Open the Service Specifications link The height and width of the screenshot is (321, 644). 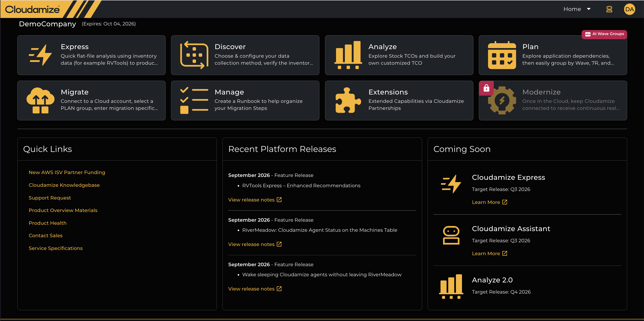coord(55,248)
